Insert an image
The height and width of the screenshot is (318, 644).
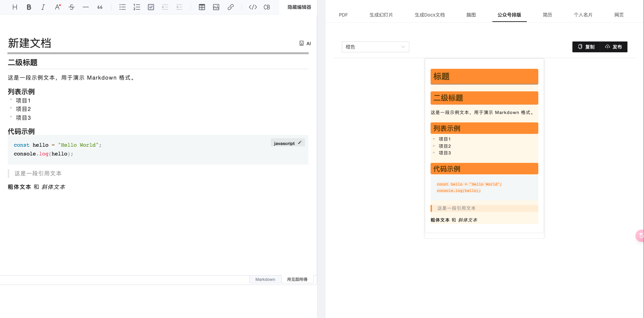click(216, 7)
